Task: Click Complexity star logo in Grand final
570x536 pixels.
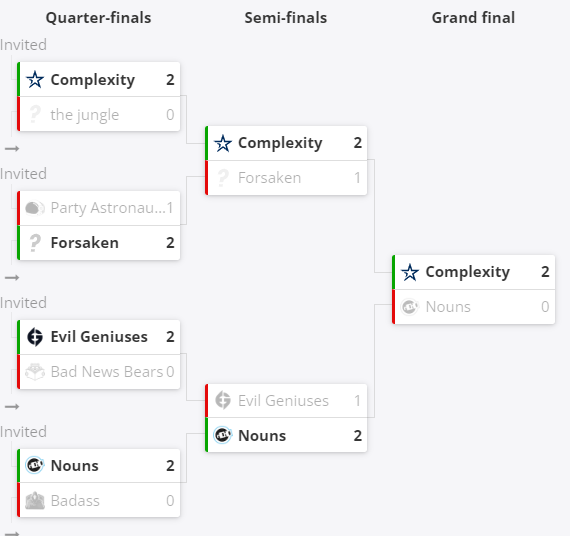Action: pos(410,272)
